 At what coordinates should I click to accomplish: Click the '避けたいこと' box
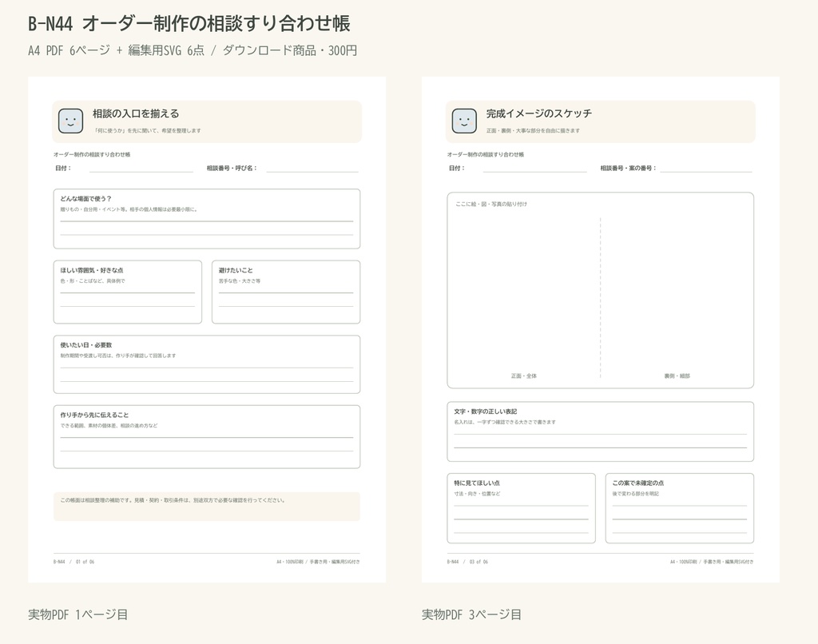[x=286, y=292]
